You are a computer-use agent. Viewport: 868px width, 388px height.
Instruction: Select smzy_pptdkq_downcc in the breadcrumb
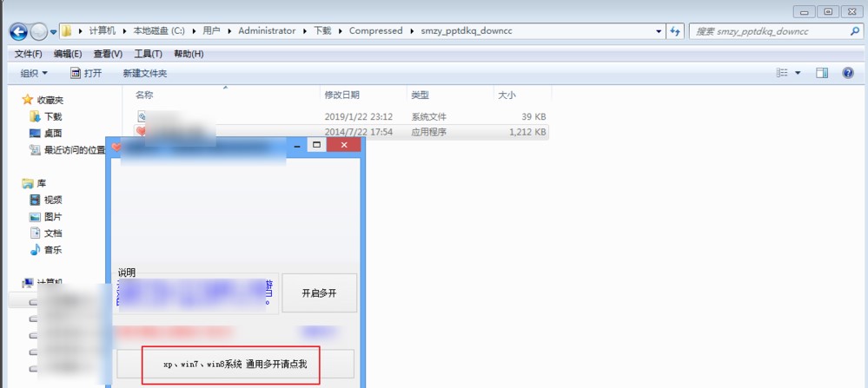tap(467, 31)
